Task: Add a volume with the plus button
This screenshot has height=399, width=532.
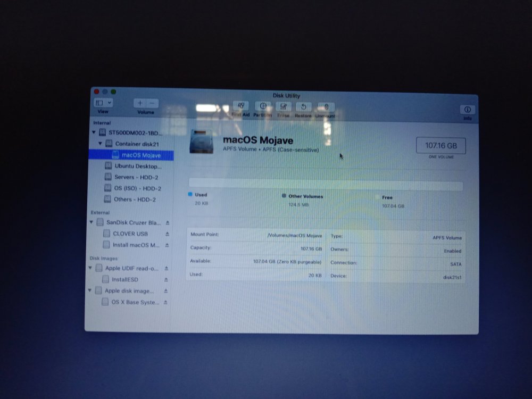Action: point(140,103)
